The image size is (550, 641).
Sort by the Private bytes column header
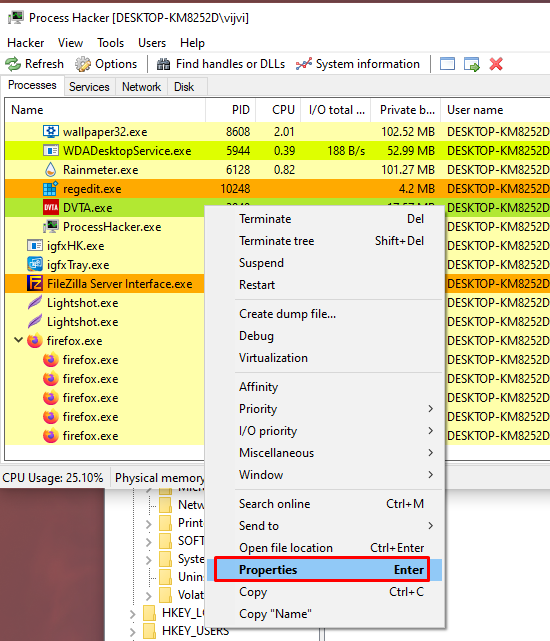click(406, 110)
